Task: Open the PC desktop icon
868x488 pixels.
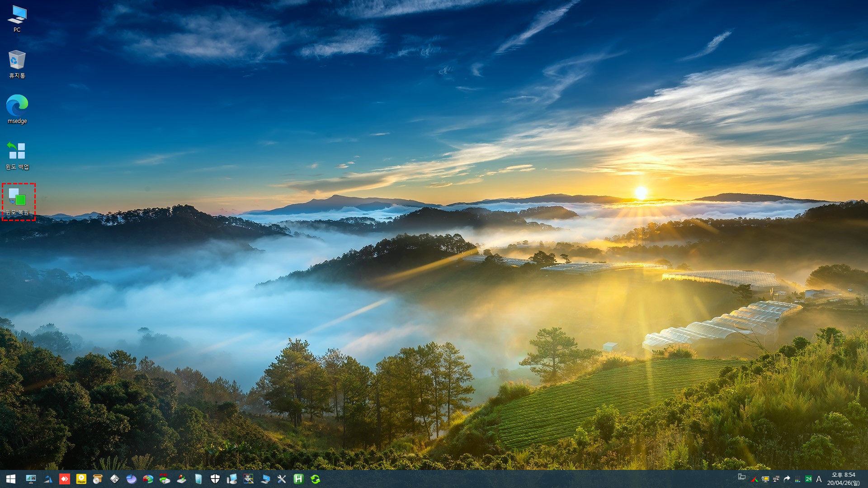Action: point(17,19)
